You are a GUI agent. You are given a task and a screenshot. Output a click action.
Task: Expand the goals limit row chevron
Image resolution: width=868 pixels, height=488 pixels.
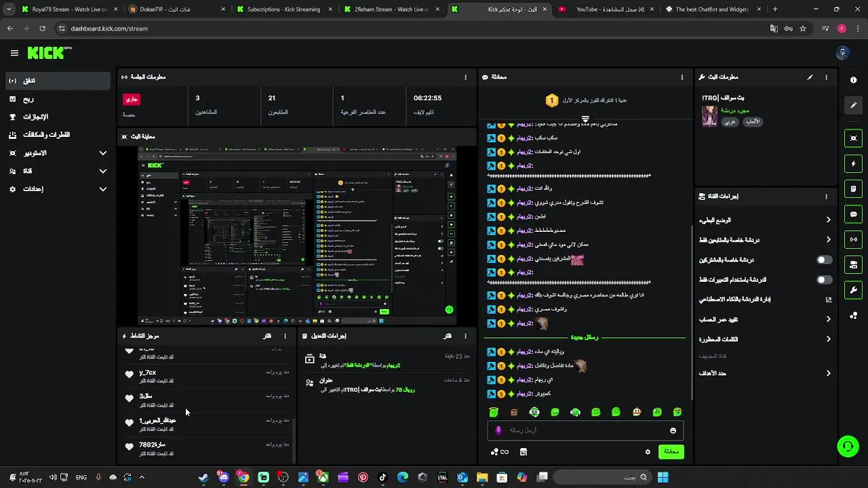click(x=828, y=373)
